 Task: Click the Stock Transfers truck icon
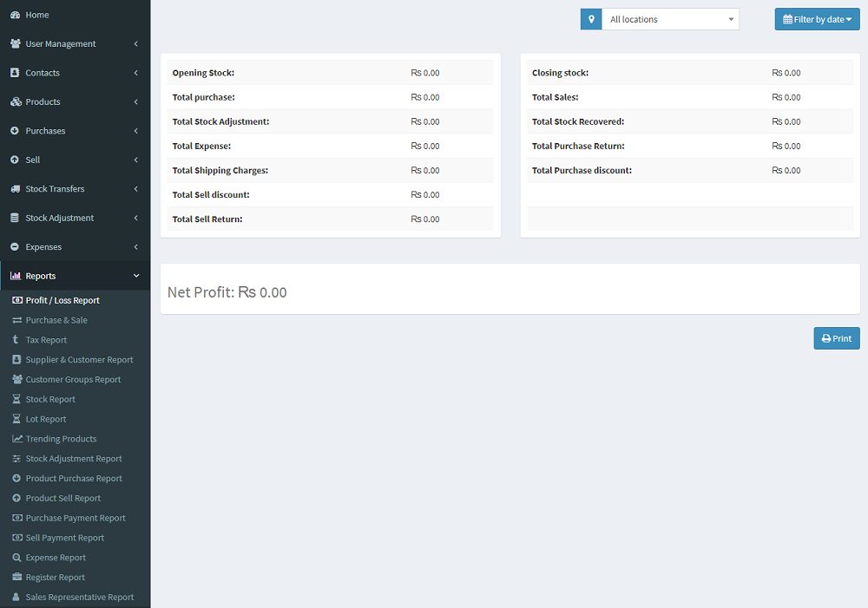[16, 189]
